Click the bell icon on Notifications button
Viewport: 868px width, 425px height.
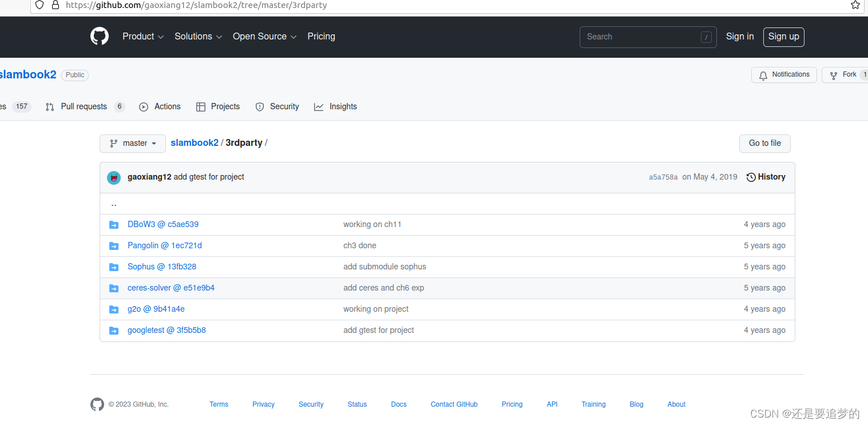pos(763,75)
